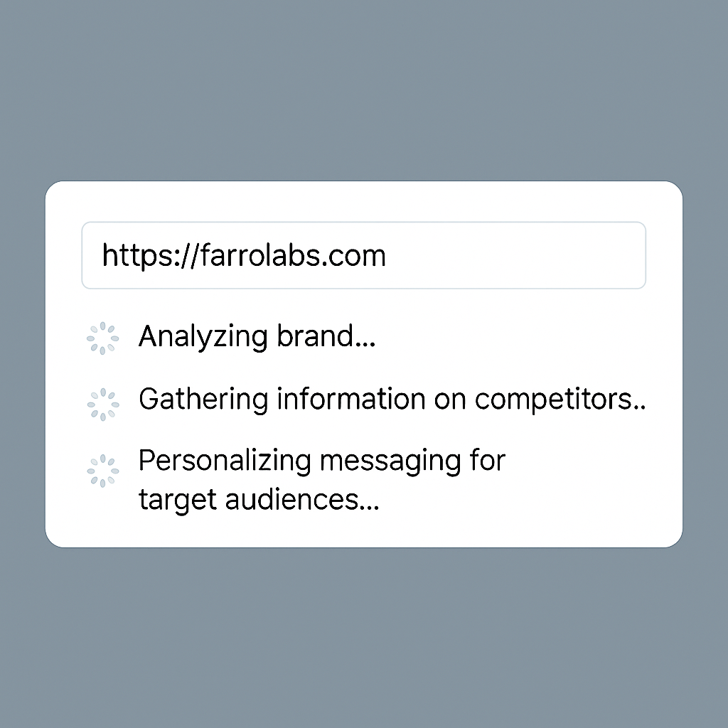Click the https://farrolabs.com URL input field
This screenshot has width=728, height=728.
[363, 255]
